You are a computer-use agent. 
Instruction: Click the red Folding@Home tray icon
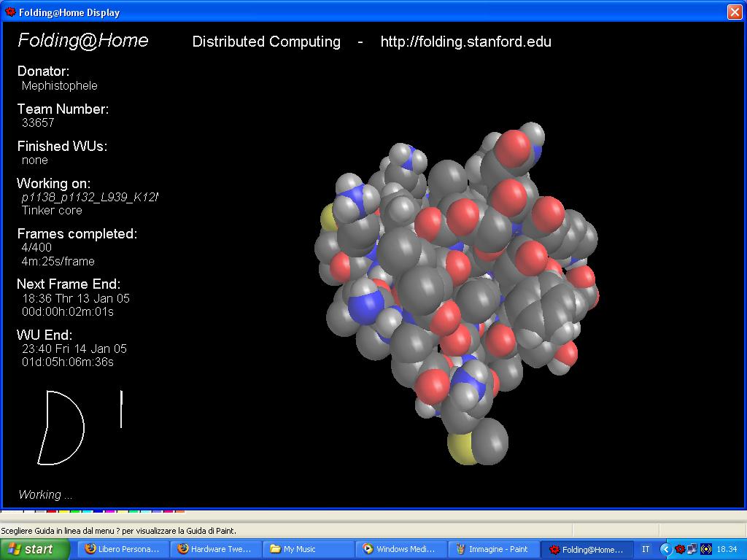tap(680, 549)
